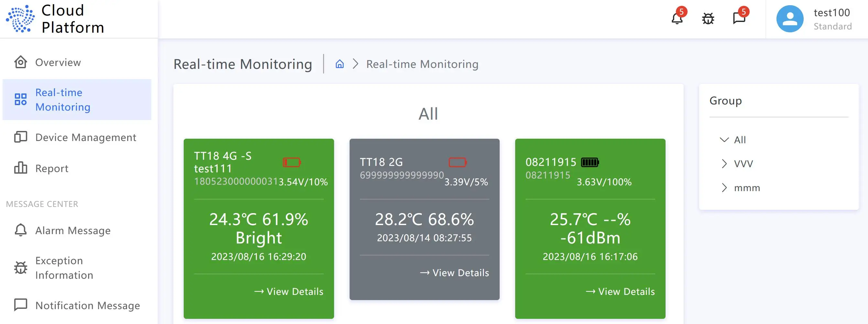The height and width of the screenshot is (324, 868).
Task: Click the full battery icon on 08211915 card
Action: (x=590, y=162)
